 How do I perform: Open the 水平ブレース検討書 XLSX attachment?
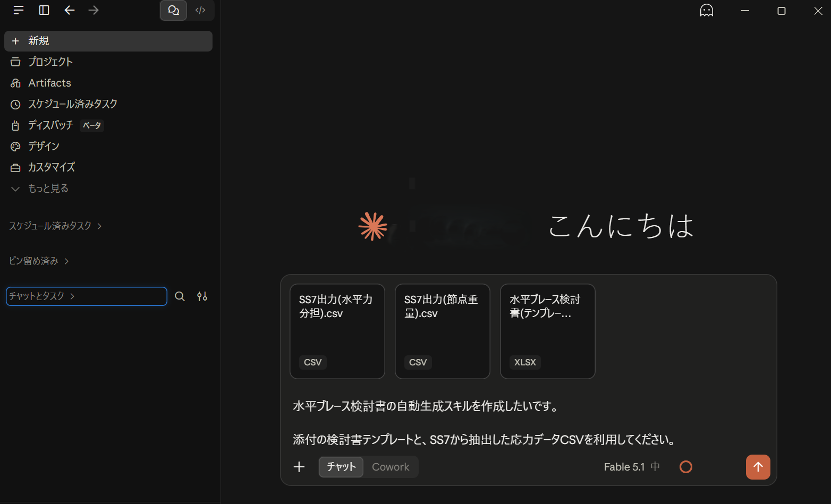[548, 331]
